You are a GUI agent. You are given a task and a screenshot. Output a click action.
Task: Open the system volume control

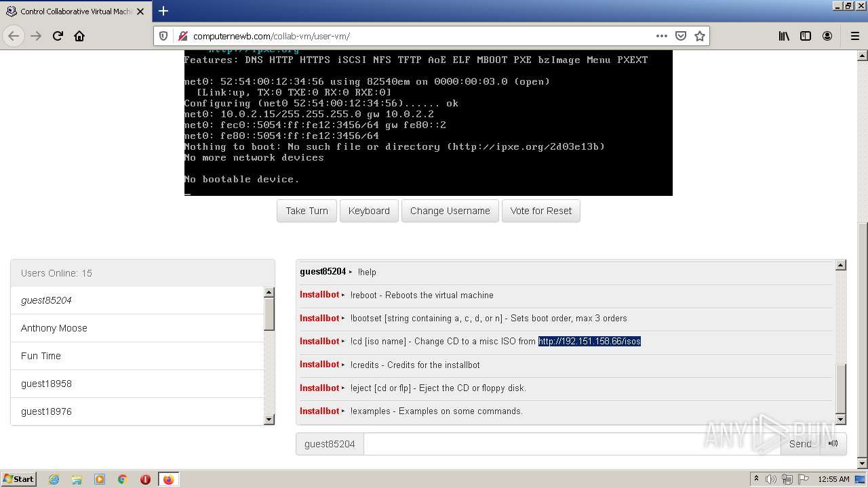(771, 479)
